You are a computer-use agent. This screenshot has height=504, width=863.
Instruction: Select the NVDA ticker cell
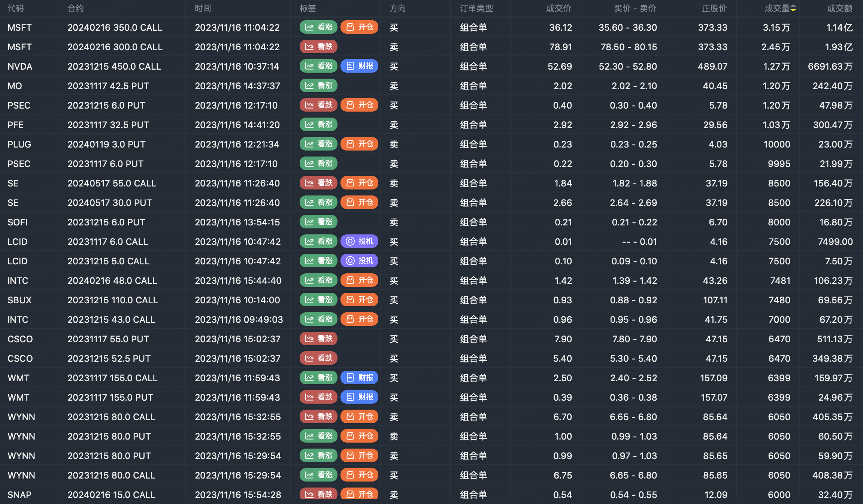[20, 66]
